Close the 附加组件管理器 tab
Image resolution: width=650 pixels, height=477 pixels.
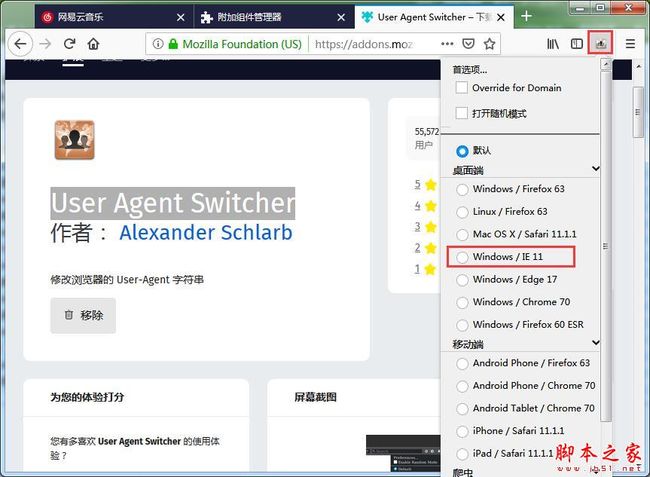341,17
